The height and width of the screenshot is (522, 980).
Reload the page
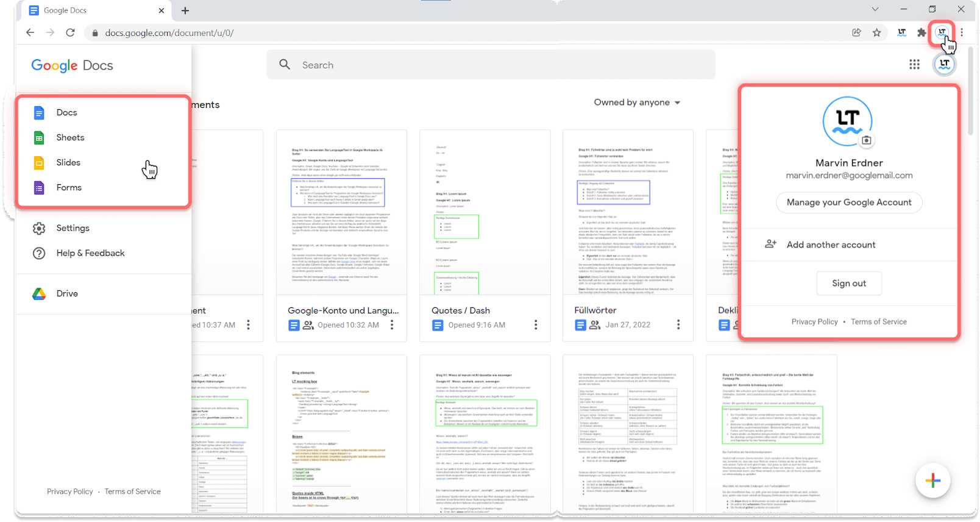70,33
